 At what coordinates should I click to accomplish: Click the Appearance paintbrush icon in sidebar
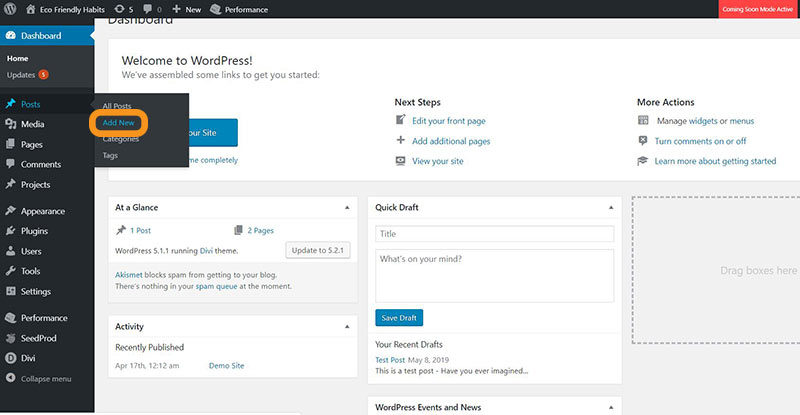click(x=10, y=211)
